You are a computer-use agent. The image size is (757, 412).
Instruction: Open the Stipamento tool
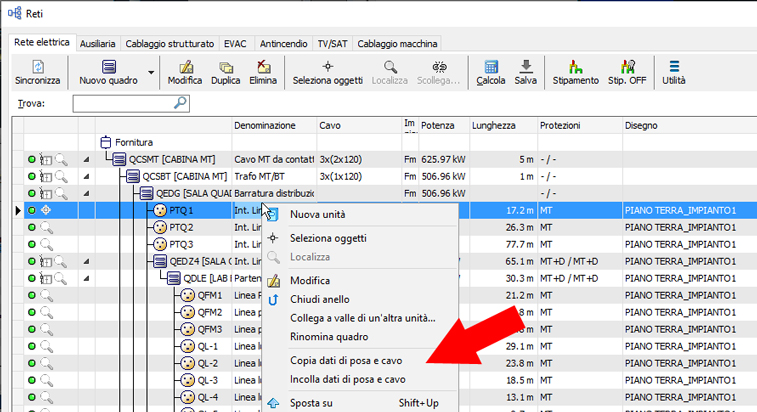[x=575, y=72]
